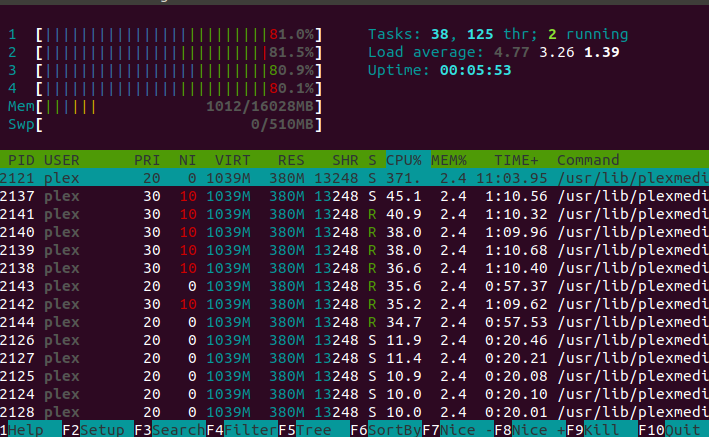Select process row with PID 2143
Screen dimensions: 709x437
pos(354,286)
